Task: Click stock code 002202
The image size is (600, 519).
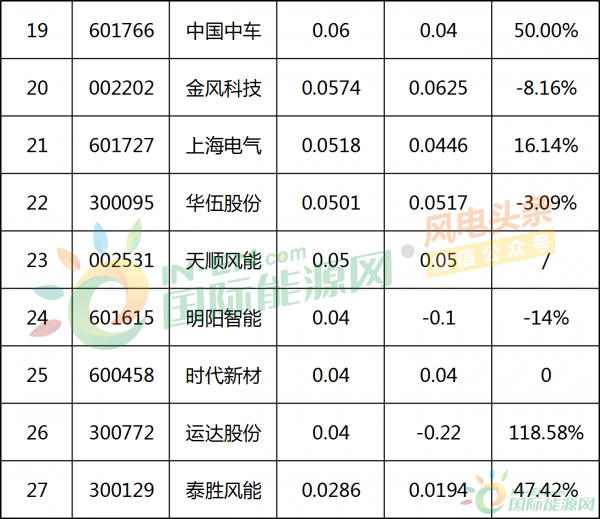Action: 121,88
